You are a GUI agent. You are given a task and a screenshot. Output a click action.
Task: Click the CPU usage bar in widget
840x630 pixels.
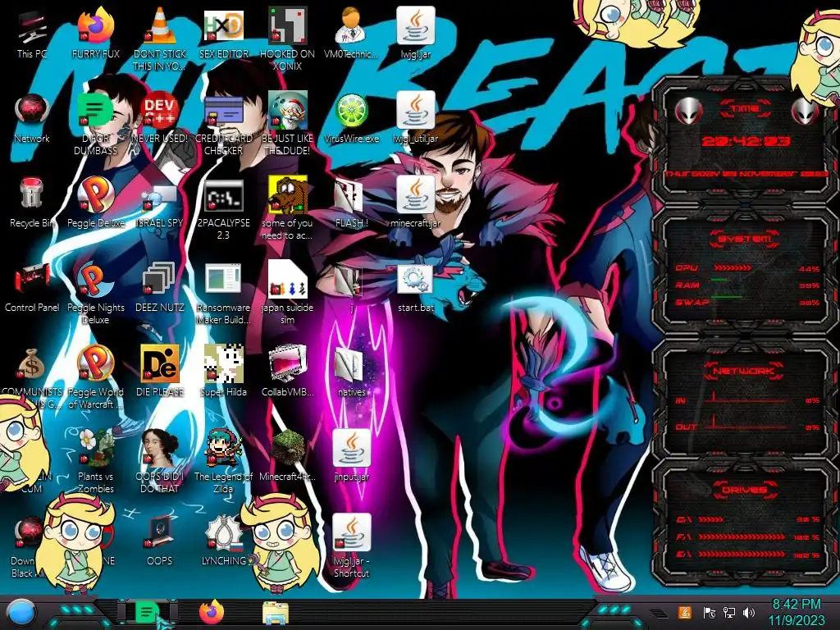pos(733,267)
